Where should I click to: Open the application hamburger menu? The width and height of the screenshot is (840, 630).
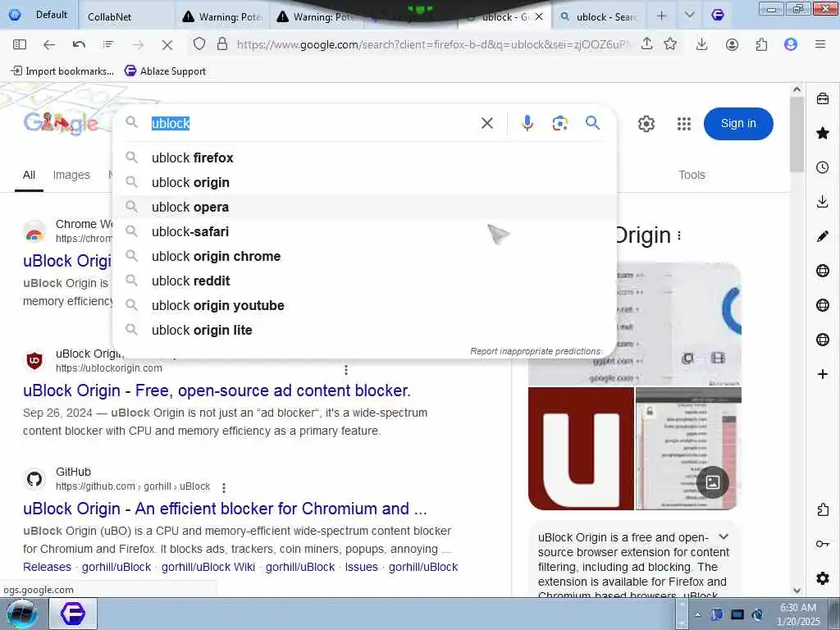click(819, 44)
